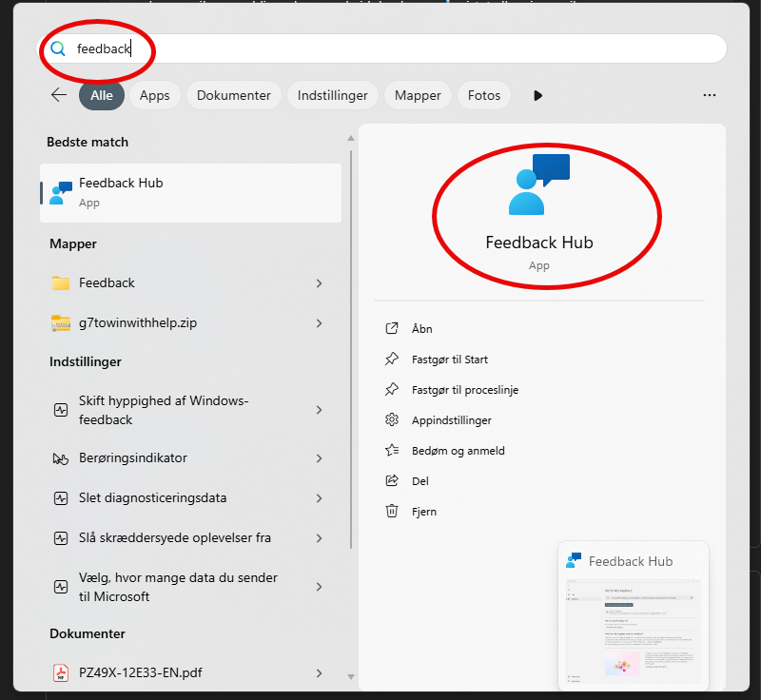The height and width of the screenshot is (700, 761).
Task: Choose Fastgør til proceslinje
Action: 465,390
